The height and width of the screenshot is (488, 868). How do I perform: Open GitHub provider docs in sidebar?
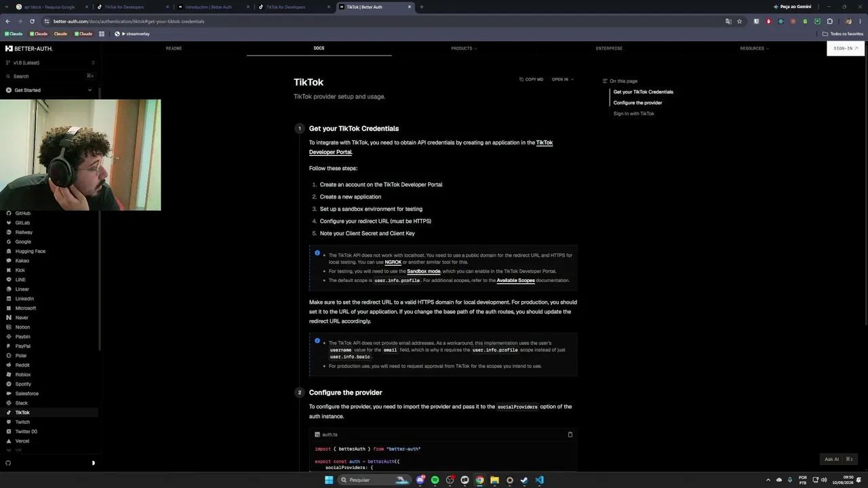coord(23,213)
